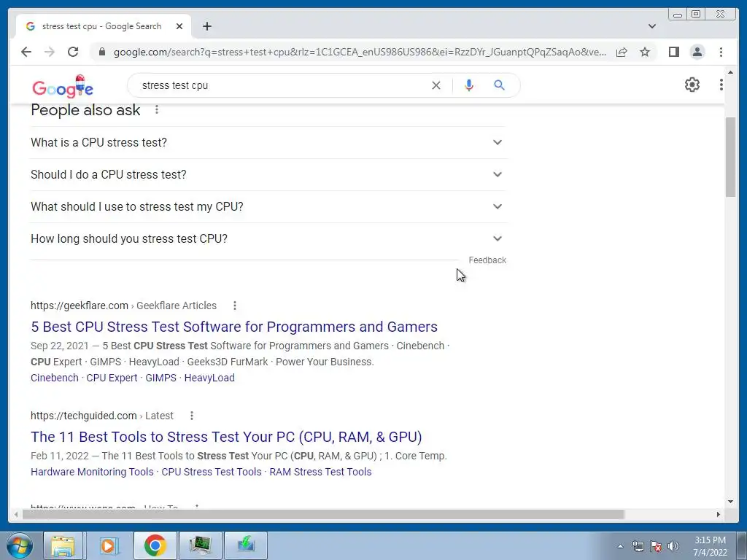The width and height of the screenshot is (747, 560).
Task: Open a new tab with plus button
Action: [x=206, y=26]
